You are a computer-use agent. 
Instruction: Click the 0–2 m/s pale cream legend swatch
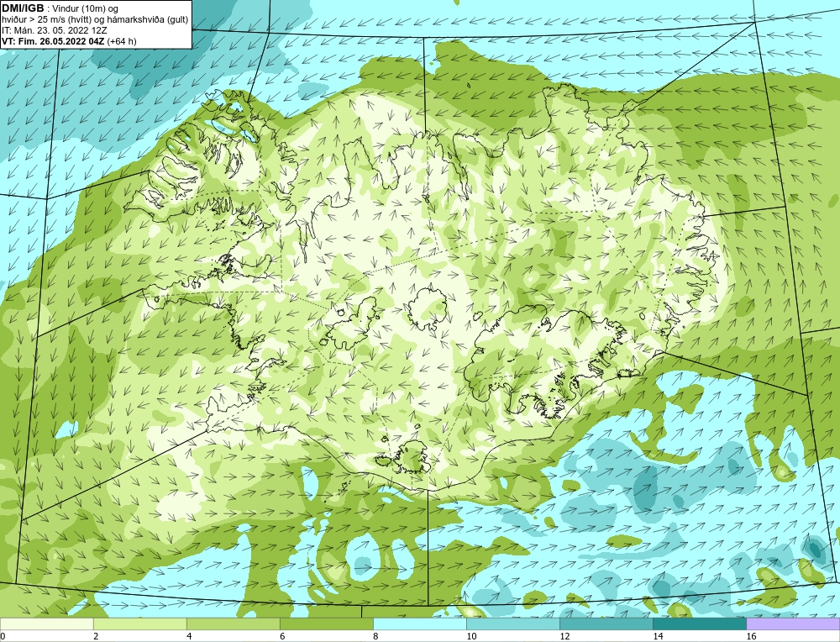pyautogui.click(x=47, y=624)
